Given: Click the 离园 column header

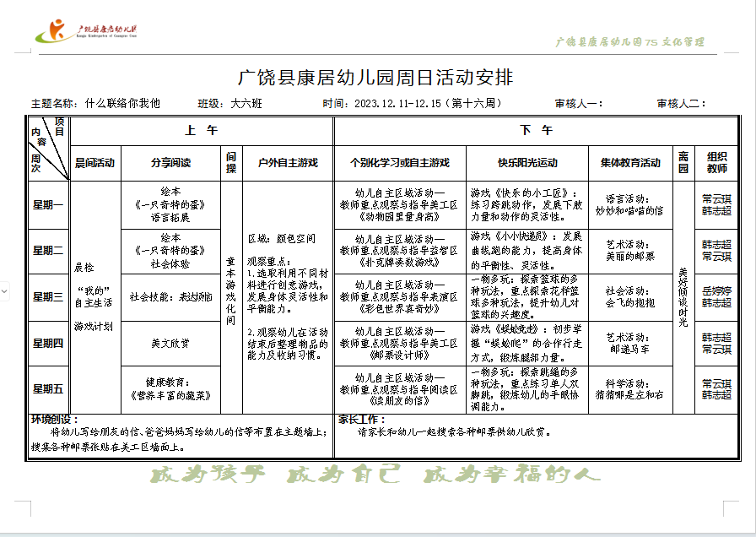Looking at the screenshot, I should tap(683, 163).
